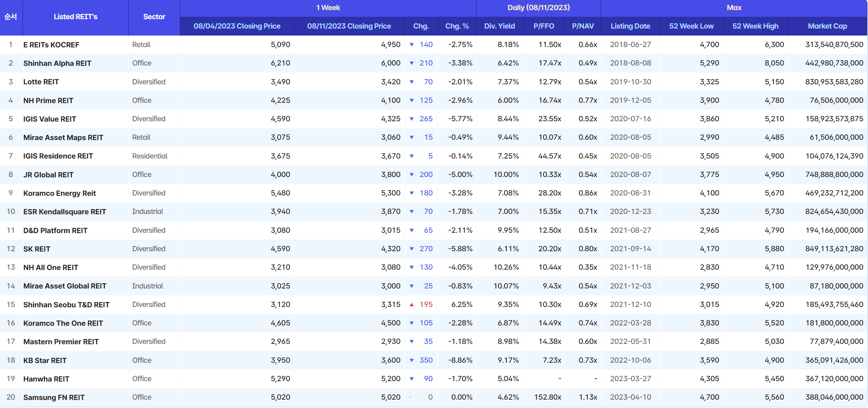This screenshot has width=868, height=408.
Task: Click the down arrow beside E REITs KOCREF change 140
Action: tap(412, 45)
